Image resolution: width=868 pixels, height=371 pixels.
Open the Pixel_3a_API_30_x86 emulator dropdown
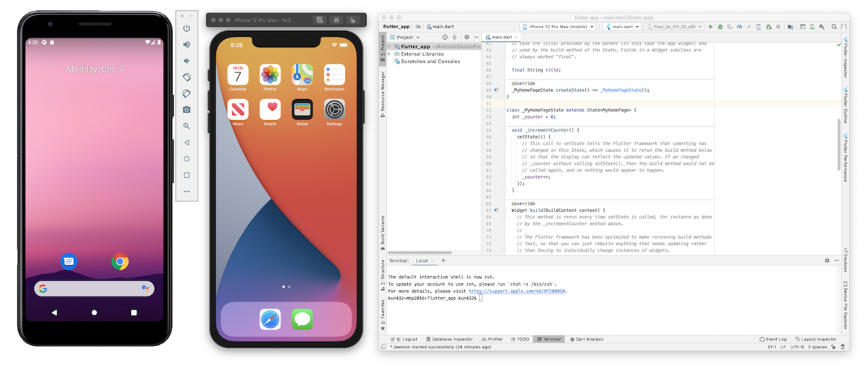pos(673,27)
